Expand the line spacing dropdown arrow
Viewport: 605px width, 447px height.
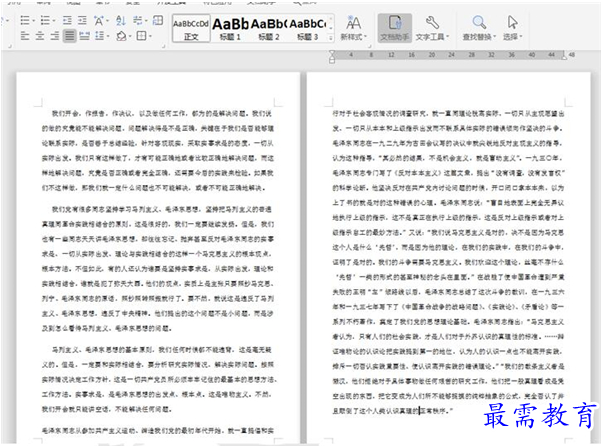pyautogui.click(x=108, y=37)
